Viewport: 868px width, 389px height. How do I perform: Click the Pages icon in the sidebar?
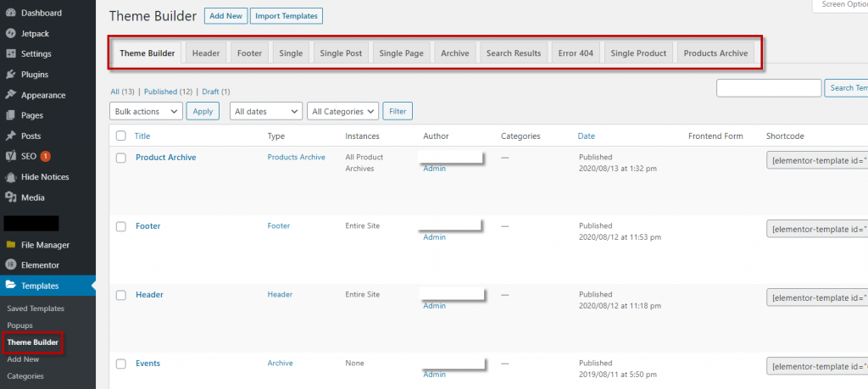pyautogui.click(x=10, y=115)
